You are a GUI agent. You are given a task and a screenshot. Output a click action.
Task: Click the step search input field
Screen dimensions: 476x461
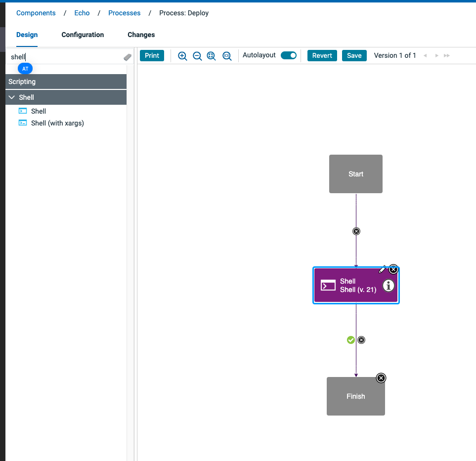[x=64, y=57]
